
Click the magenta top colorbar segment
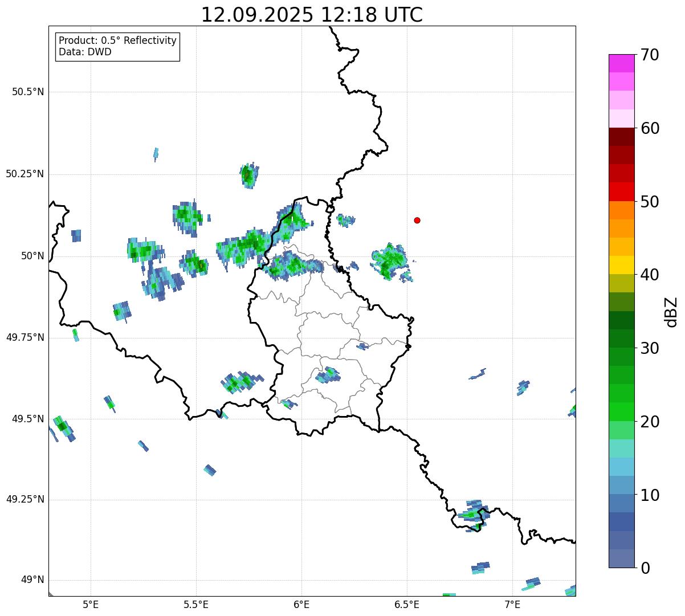coord(622,63)
